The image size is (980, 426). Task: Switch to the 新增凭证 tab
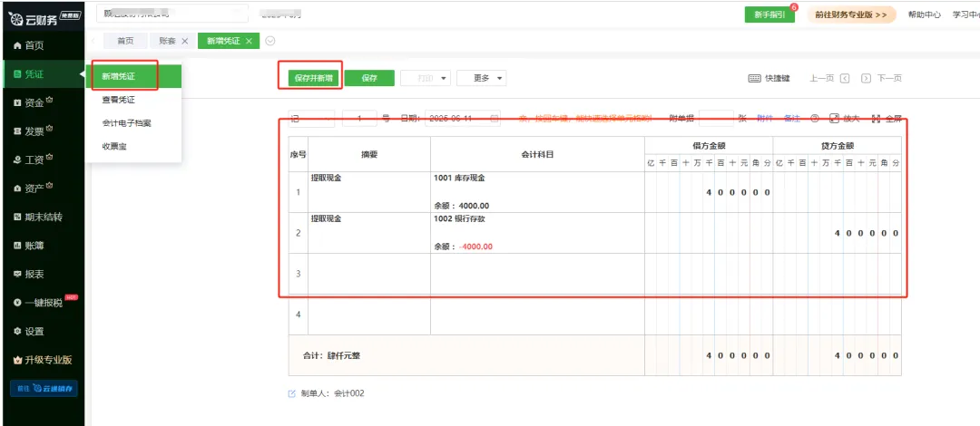(223, 41)
